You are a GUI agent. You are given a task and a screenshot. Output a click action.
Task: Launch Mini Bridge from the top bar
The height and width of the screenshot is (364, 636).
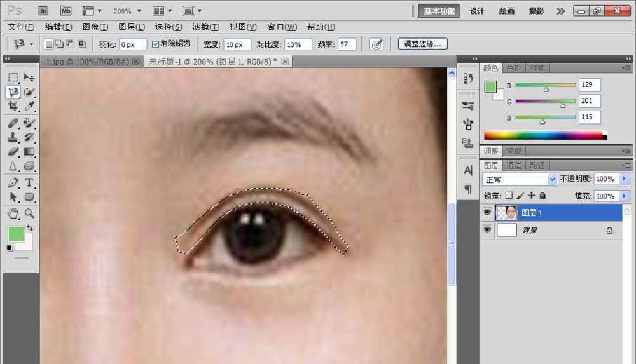tap(66, 11)
